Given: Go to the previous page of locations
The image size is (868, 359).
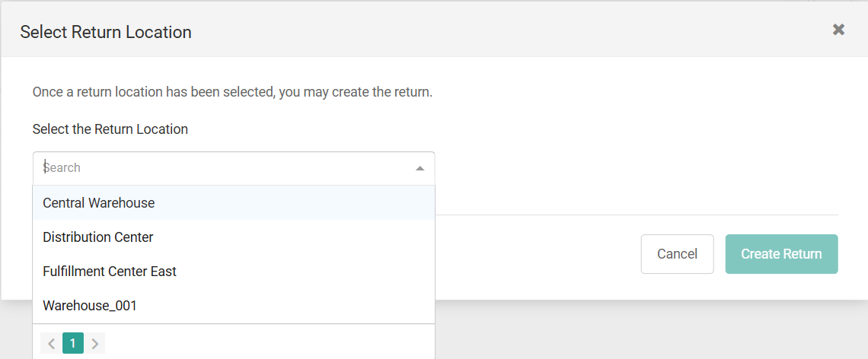Looking at the screenshot, I should pyautogui.click(x=51, y=344).
